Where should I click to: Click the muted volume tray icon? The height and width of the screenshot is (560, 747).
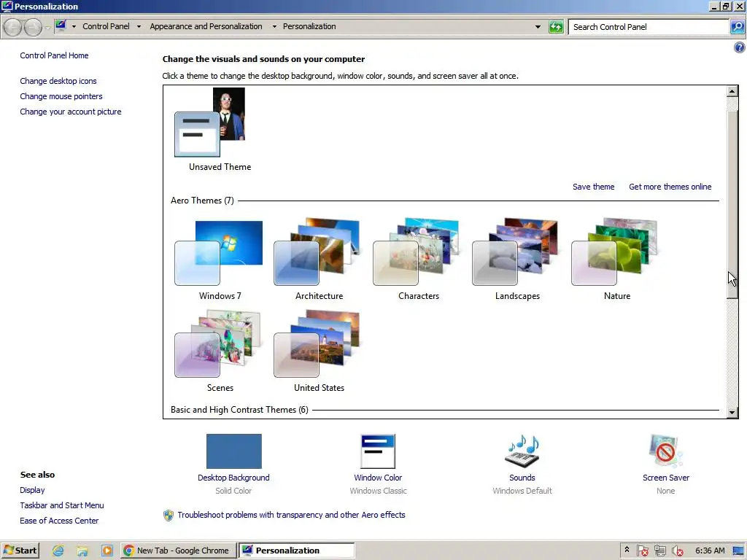coord(677,551)
